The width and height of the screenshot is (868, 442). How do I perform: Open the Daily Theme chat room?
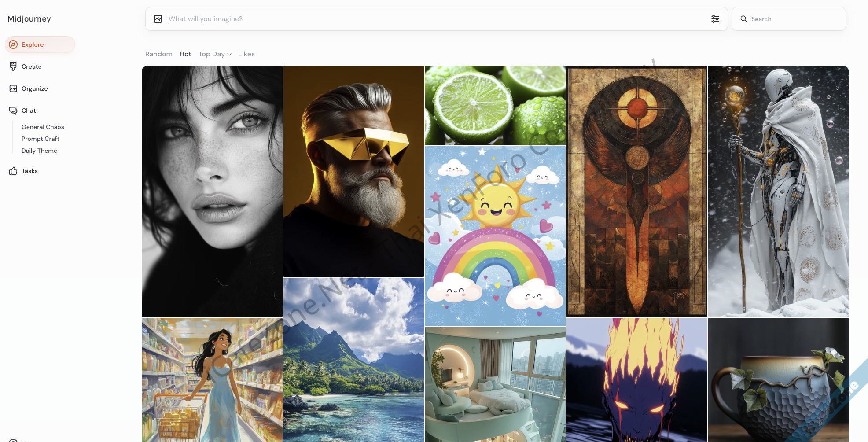39,151
